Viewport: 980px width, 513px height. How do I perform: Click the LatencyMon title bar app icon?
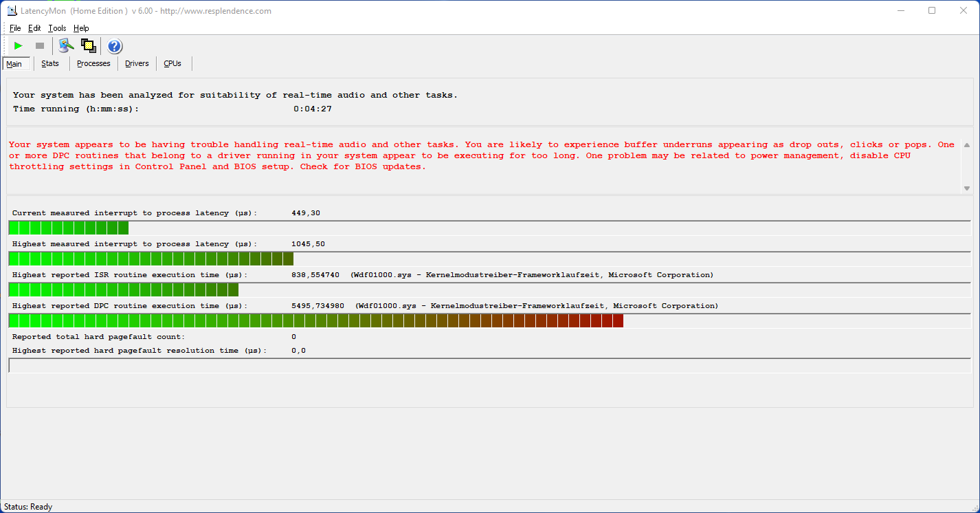12,11
